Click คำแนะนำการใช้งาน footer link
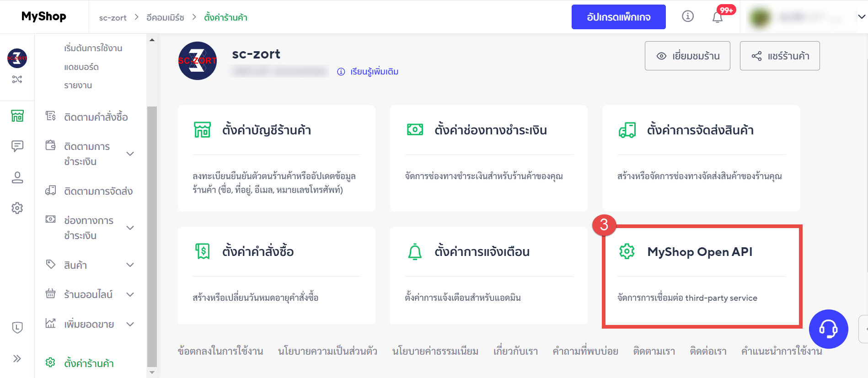The image size is (868, 378). point(782,351)
